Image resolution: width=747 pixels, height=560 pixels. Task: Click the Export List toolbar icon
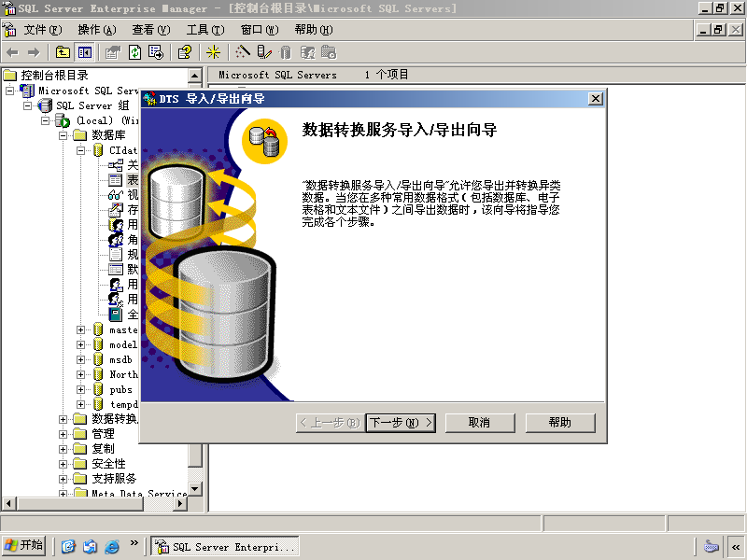tap(156, 52)
